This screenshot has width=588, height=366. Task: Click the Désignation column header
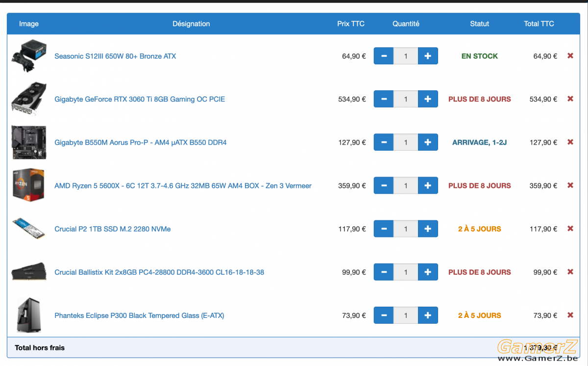[x=191, y=24]
